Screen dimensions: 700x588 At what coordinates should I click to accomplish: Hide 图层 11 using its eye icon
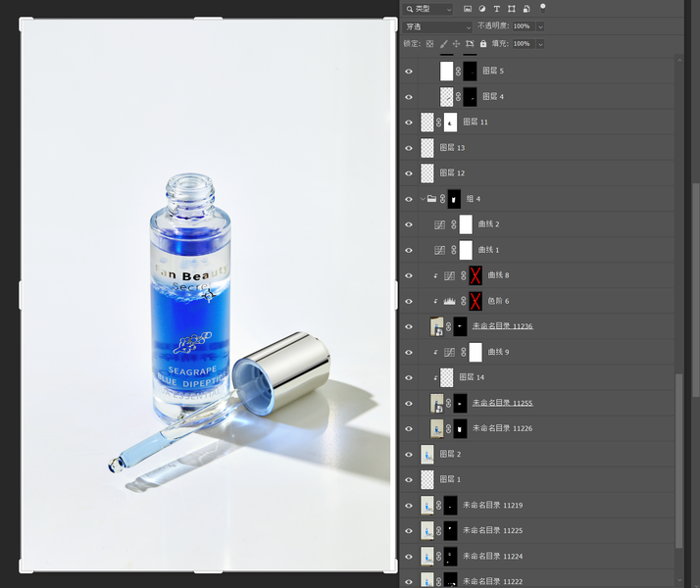(409, 122)
